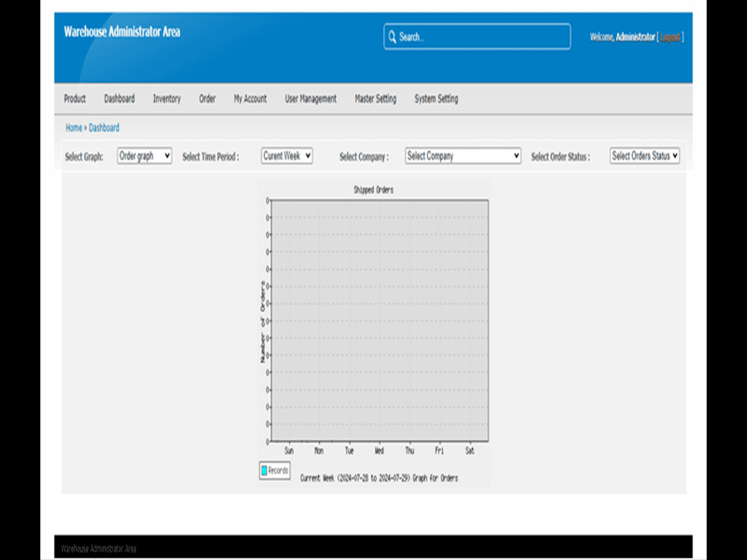This screenshot has width=747, height=560.
Task: Click the Sun label on chart axis
Action: (289, 450)
